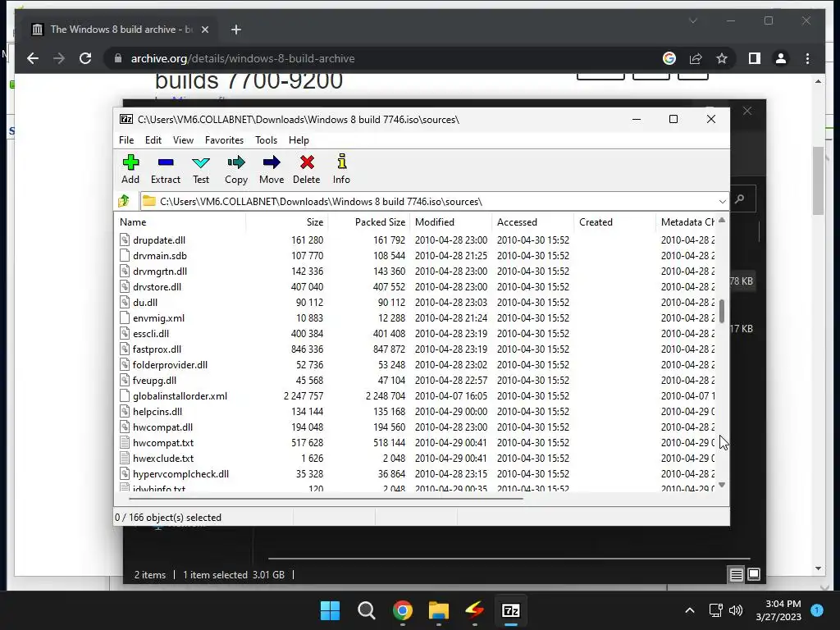Select envmig.xml file
840x630 pixels.
[158, 317]
